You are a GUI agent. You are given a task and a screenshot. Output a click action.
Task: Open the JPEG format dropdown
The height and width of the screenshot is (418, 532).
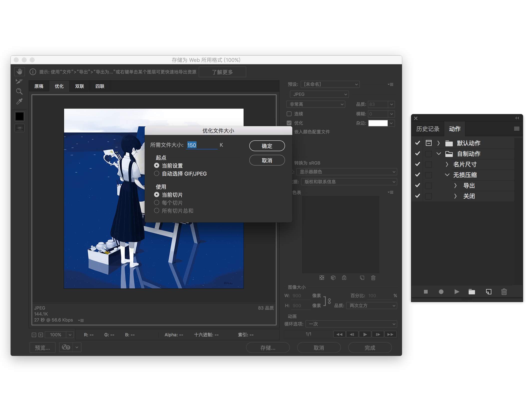pyautogui.click(x=319, y=94)
